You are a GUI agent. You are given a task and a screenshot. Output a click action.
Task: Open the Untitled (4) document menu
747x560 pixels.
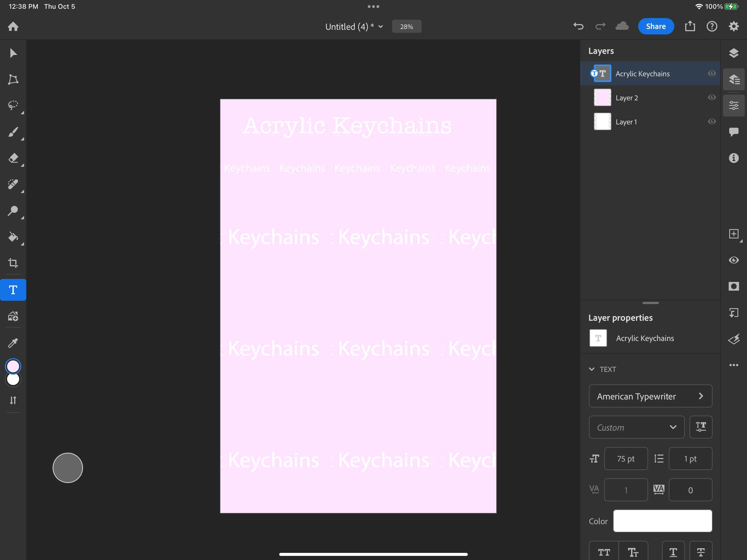pos(354,27)
